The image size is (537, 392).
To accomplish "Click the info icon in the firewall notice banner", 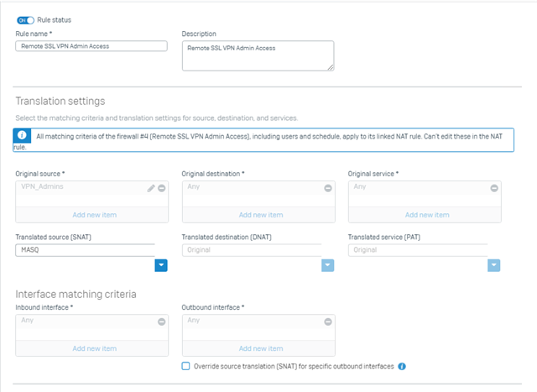I will coord(22,135).
